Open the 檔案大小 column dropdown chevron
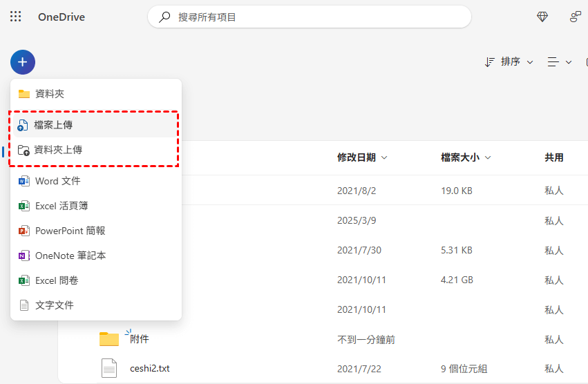Image resolution: width=588 pixels, height=384 pixels. (x=488, y=157)
